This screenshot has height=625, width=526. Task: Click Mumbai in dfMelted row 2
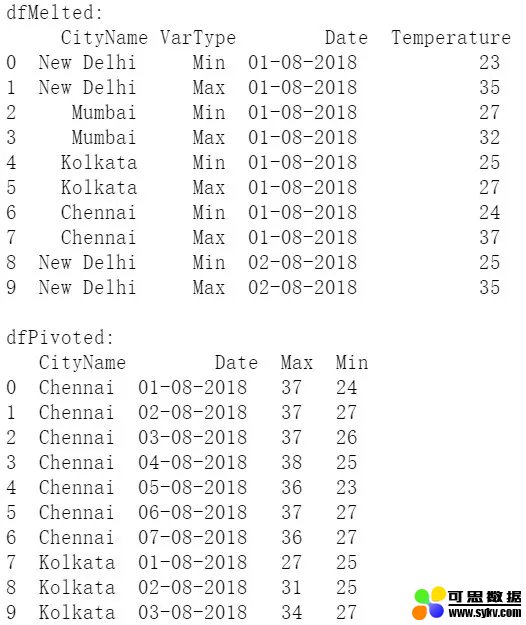[104, 112]
